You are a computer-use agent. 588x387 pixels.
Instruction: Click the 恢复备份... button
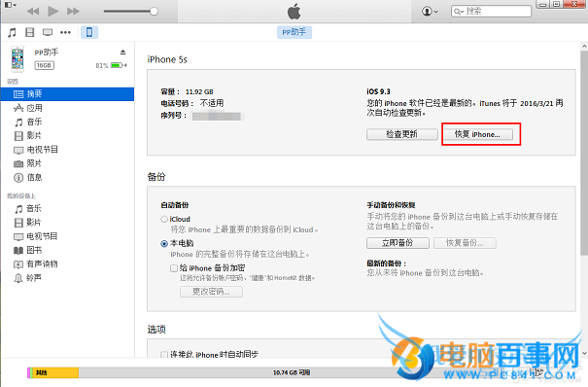click(465, 243)
